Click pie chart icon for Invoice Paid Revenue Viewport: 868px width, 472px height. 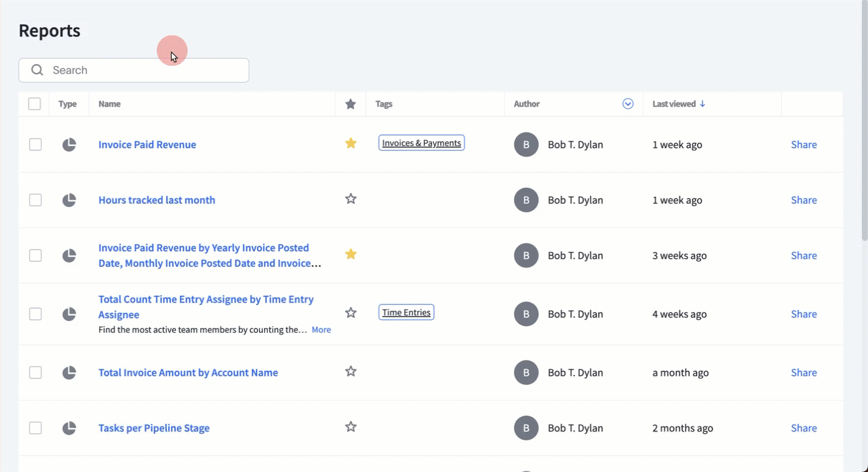tap(69, 145)
